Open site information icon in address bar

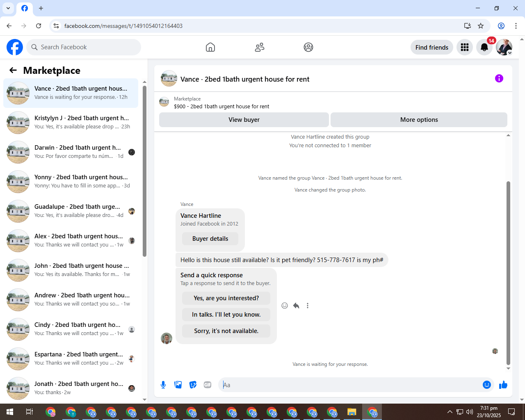tap(56, 26)
